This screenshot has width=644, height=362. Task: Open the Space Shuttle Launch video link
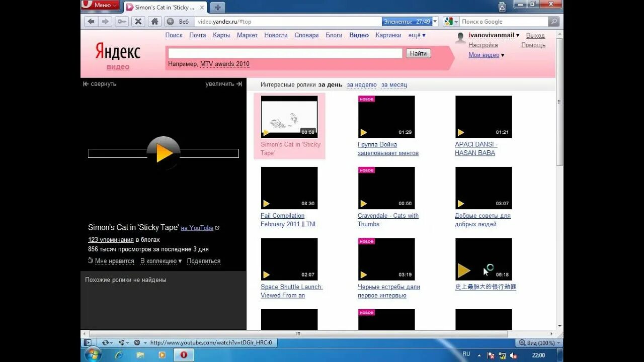click(291, 291)
